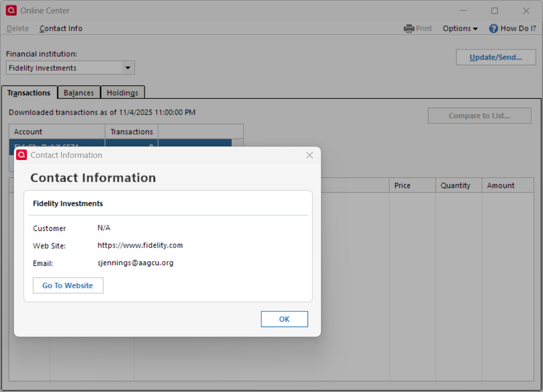Expand the Financial institution dropdown
Screen dimensions: 543x392
[128, 68]
